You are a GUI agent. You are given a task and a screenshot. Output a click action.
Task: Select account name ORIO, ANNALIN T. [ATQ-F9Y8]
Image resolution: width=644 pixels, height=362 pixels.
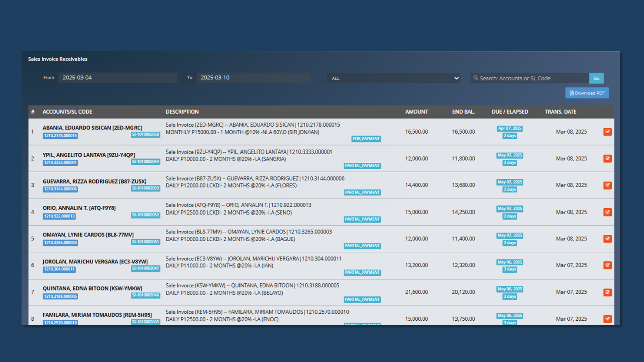(x=79, y=208)
